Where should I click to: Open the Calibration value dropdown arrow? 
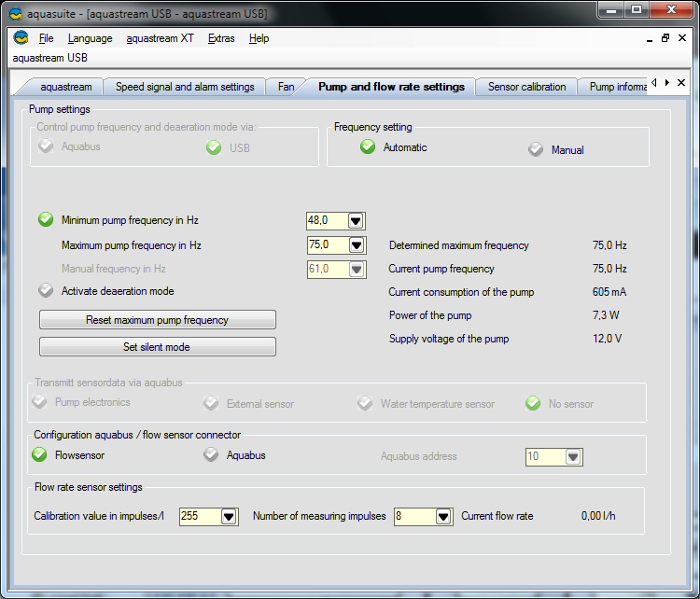pyautogui.click(x=229, y=516)
